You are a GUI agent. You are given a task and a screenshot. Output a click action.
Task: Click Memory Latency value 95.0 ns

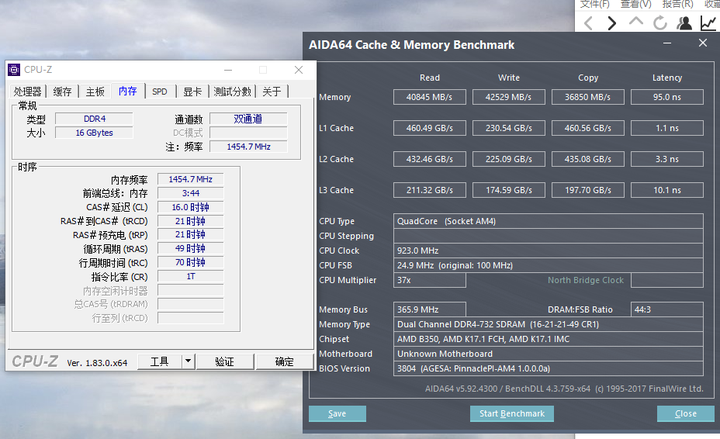pos(667,97)
